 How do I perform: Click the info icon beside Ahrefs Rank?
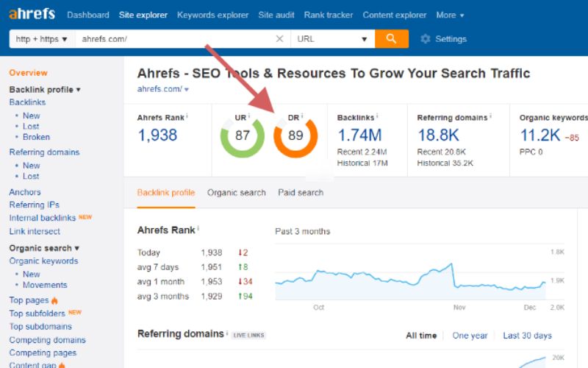click(x=187, y=116)
